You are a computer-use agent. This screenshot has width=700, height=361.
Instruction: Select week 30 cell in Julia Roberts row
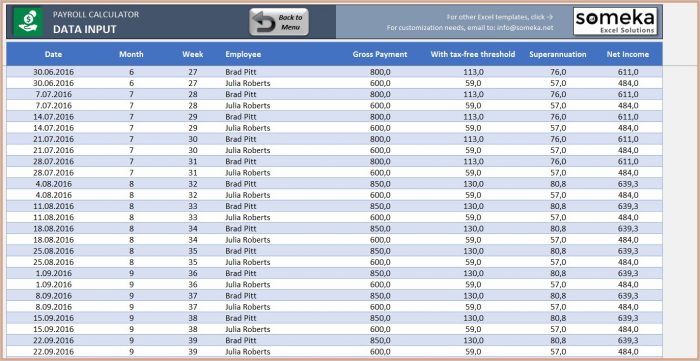(192, 150)
